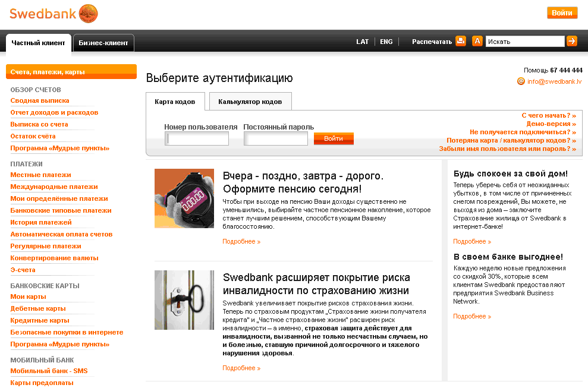Click the help phone number 67 444 444
The height and width of the screenshot is (388, 588).
pyautogui.click(x=566, y=70)
